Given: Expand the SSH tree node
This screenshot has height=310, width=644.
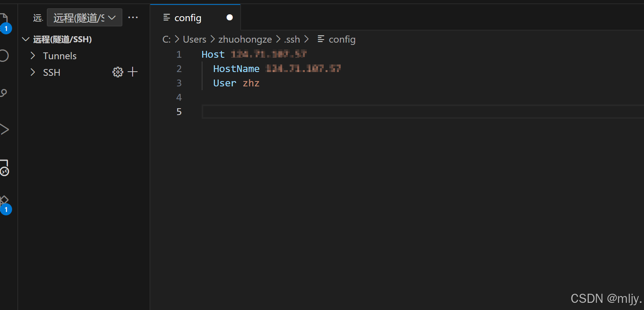Looking at the screenshot, I should [x=33, y=72].
